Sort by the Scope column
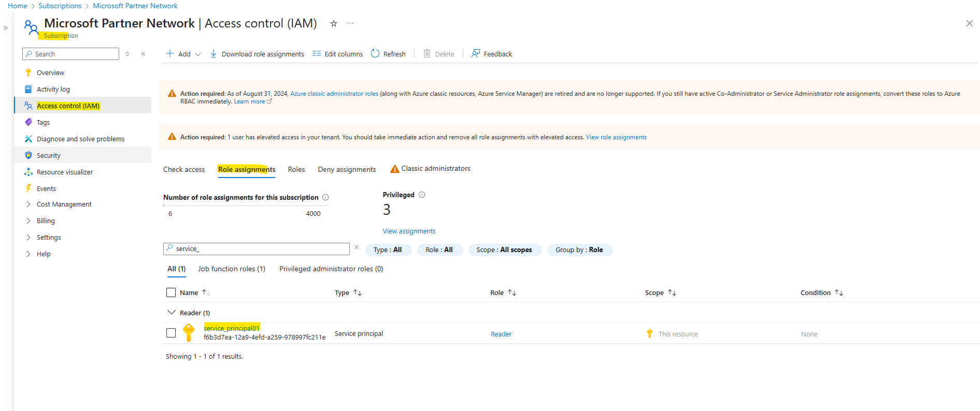The height and width of the screenshot is (411, 980). (661, 292)
